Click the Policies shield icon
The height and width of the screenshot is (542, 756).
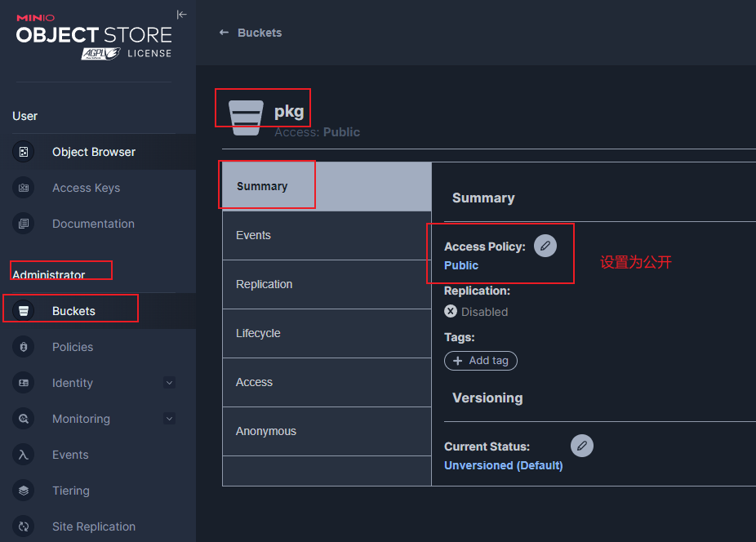[x=24, y=347]
